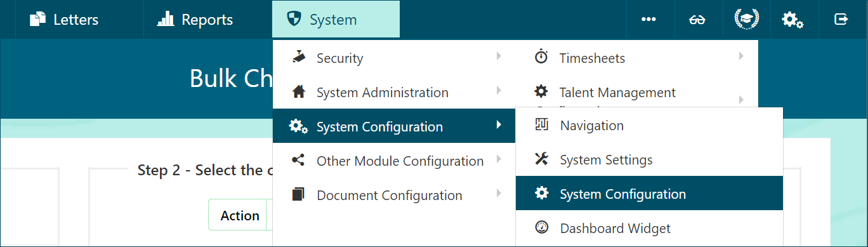Click the System Administration house icon

[x=299, y=92]
